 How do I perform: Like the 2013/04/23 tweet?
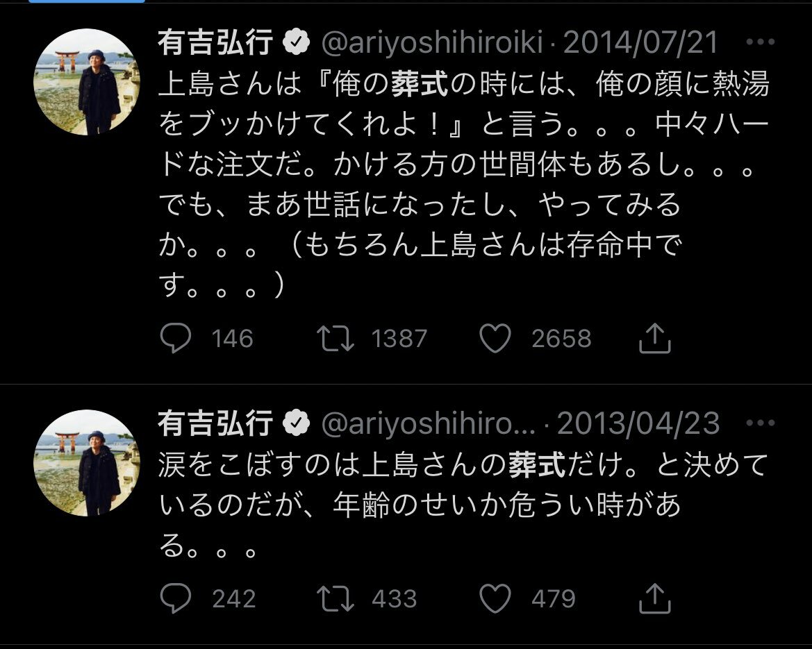(x=496, y=599)
